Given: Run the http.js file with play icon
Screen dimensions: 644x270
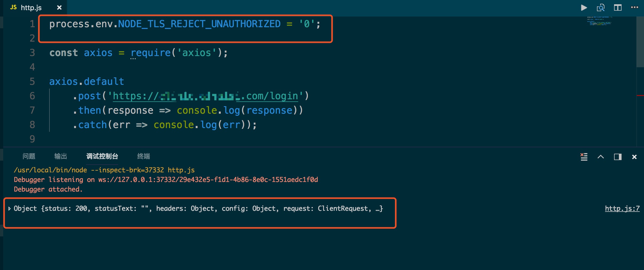Looking at the screenshot, I should pos(584,8).
